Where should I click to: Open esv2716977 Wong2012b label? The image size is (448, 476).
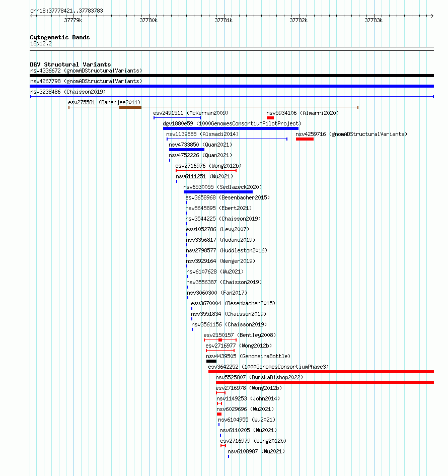[239, 346]
